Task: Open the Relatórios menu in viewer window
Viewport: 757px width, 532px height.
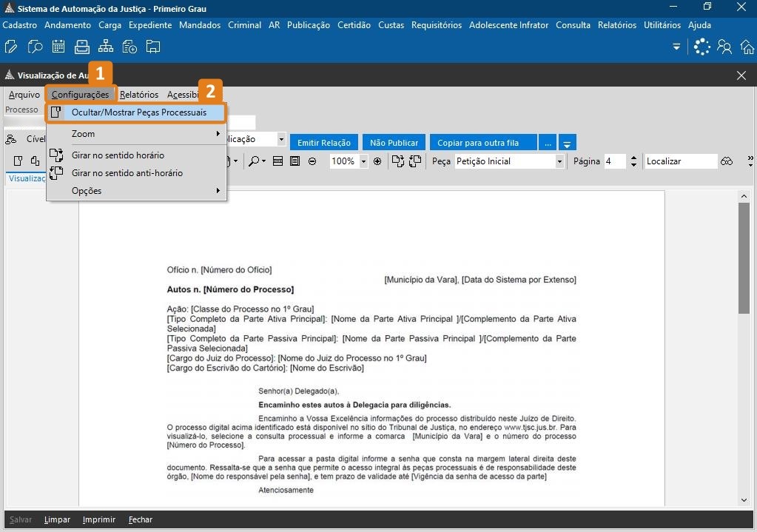Action: 139,95
